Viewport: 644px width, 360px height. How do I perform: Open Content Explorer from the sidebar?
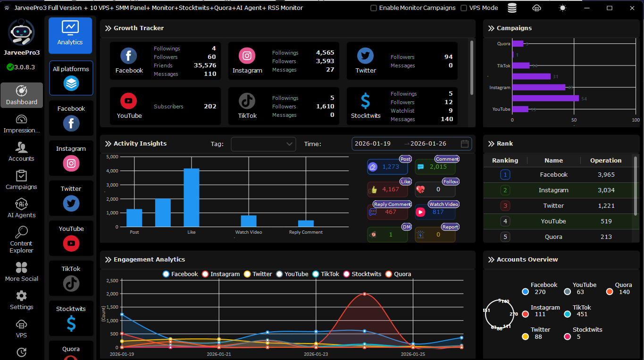click(x=21, y=239)
